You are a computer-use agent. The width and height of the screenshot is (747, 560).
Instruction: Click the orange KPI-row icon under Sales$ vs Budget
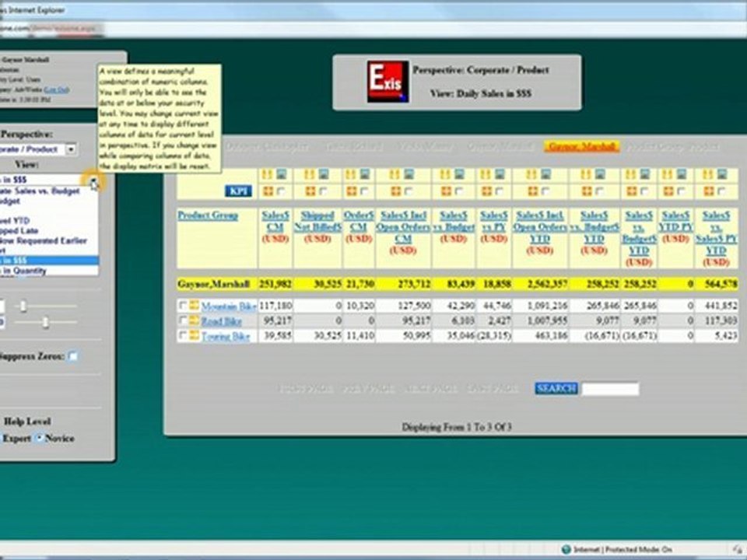(446, 191)
